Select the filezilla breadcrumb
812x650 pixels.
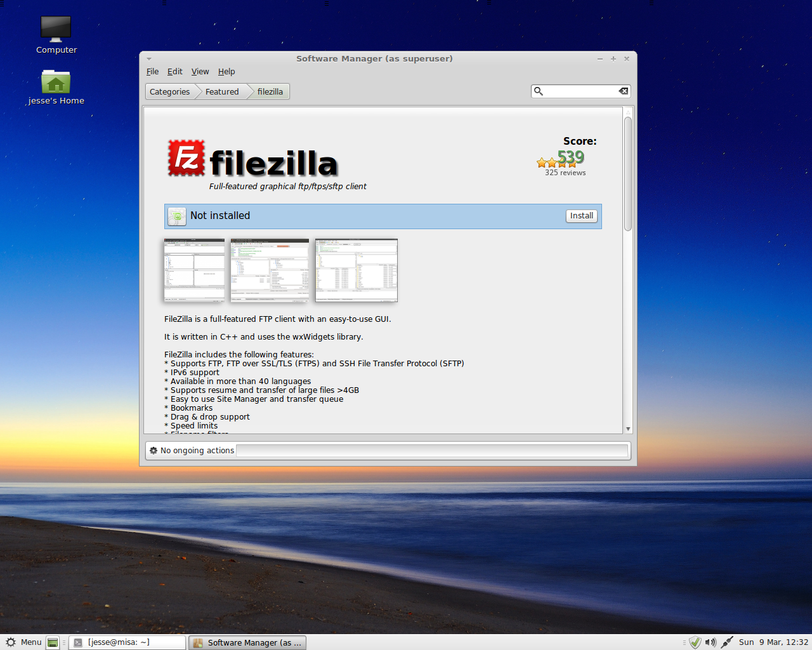pyautogui.click(x=270, y=92)
